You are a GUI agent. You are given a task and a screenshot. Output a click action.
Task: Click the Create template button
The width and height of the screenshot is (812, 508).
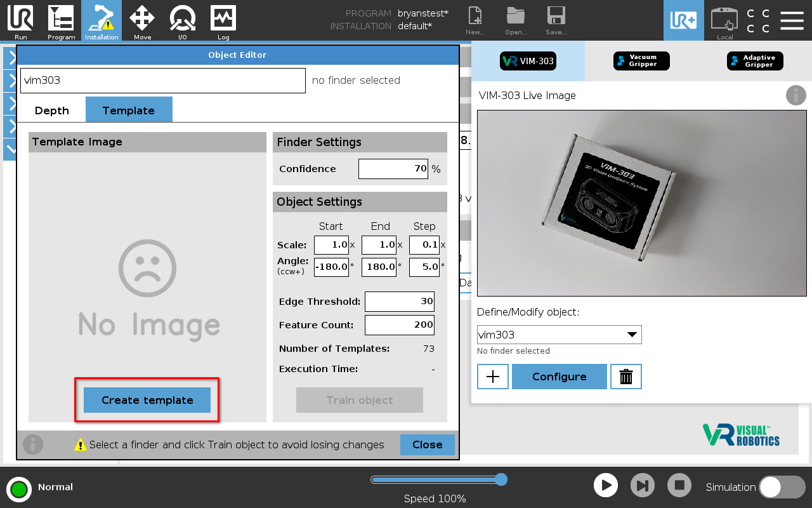click(147, 400)
